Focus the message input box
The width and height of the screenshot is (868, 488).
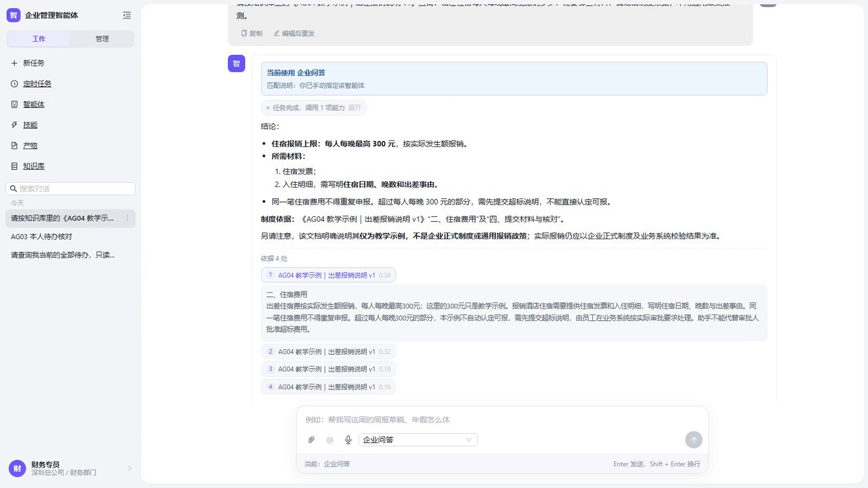502,420
